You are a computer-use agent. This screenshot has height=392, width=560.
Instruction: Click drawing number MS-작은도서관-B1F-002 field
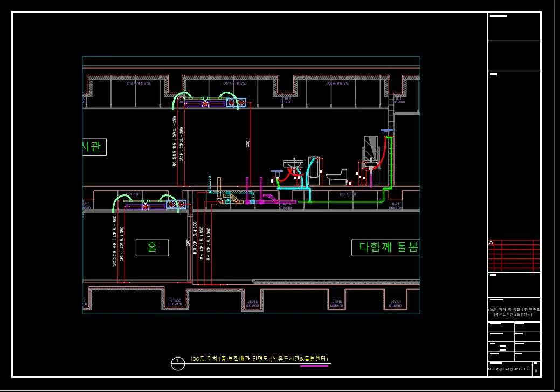pyautogui.click(x=509, y=369)
